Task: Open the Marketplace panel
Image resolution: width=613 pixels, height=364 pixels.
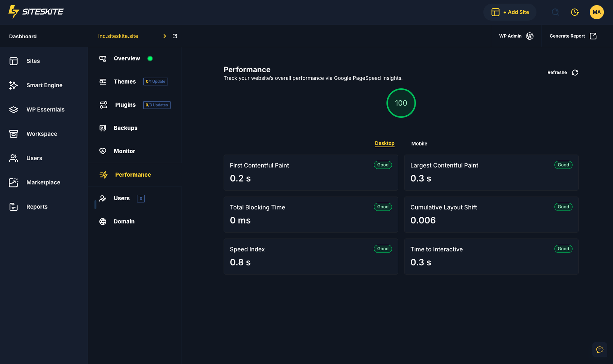Action: (x=43, y=182)
